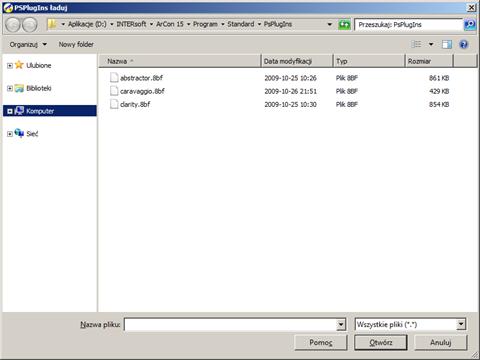This screenshot has width=480, height=360.
Task: Show the preview pane icon
Action: click(x=447, y=44)
